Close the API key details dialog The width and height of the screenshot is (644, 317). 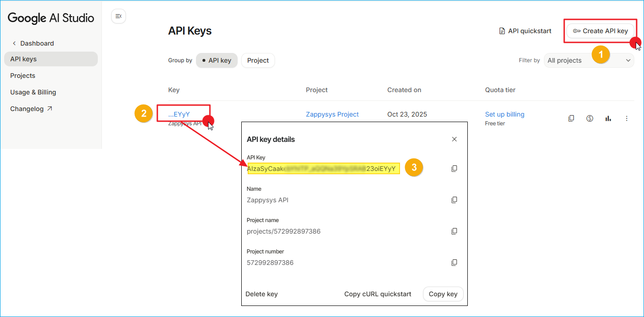pyautogui.click(x=454, y=139)
